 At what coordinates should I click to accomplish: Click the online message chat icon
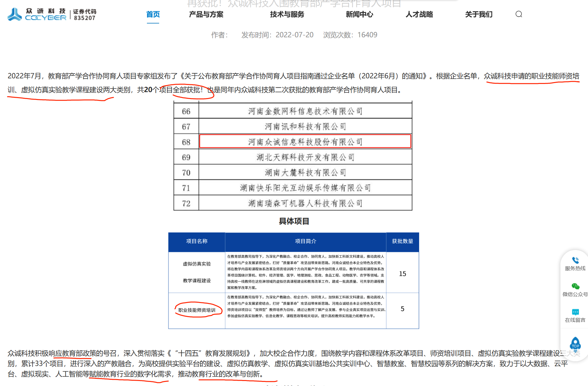(575, 312)
